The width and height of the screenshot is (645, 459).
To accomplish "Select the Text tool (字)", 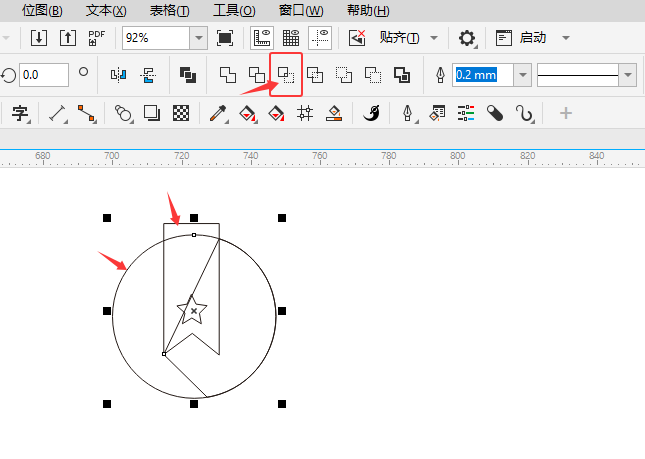I will pyautogui.click(x=20, y=113).
